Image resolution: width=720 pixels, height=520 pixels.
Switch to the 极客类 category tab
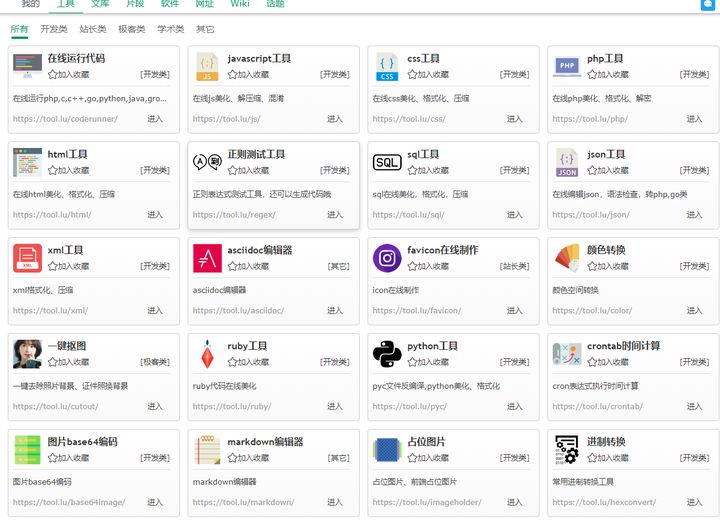[x=132, y=29]
